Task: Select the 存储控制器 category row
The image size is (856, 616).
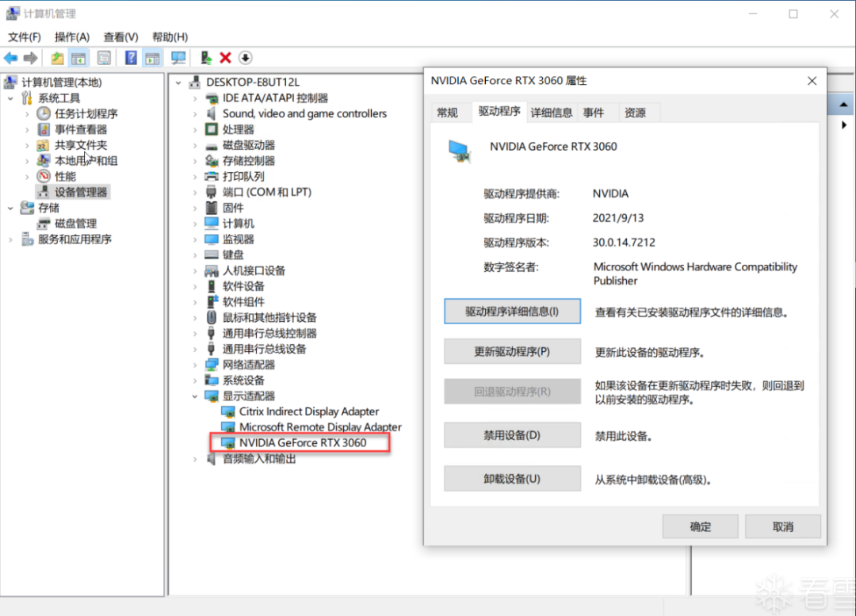Action: coord(248,161)
